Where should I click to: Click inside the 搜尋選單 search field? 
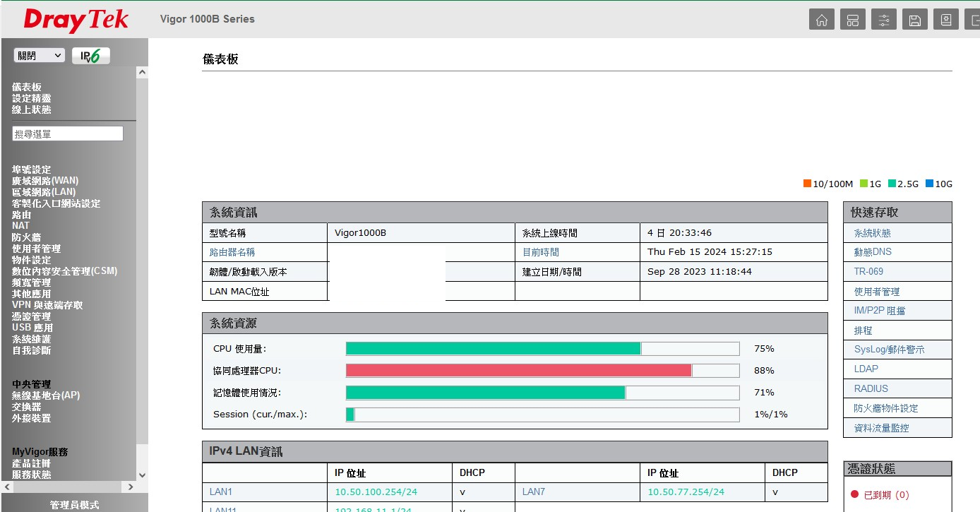pyautogui.click(x=68, y=133)
